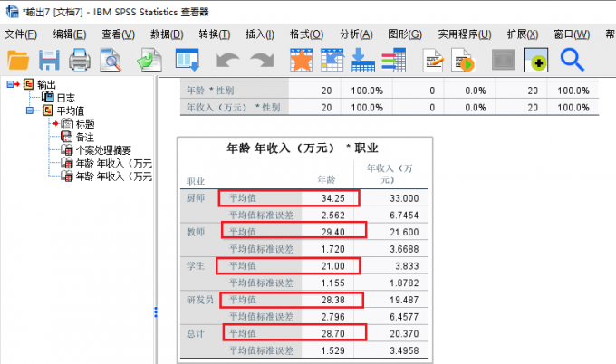Open the variables icon with colored bars
Image resolution: width=616 pixels, height=364 pixels.
394,60
